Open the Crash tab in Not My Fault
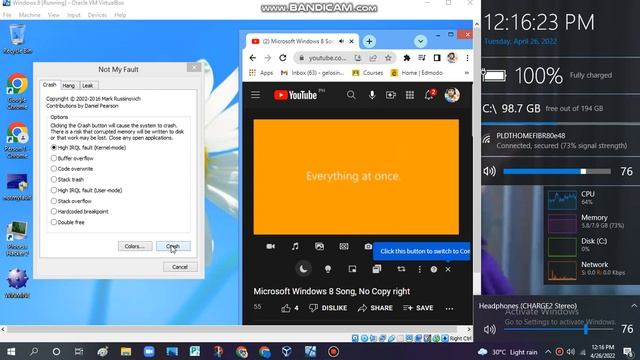This screenshot has width=640, height=360. (x=50, y=84)
